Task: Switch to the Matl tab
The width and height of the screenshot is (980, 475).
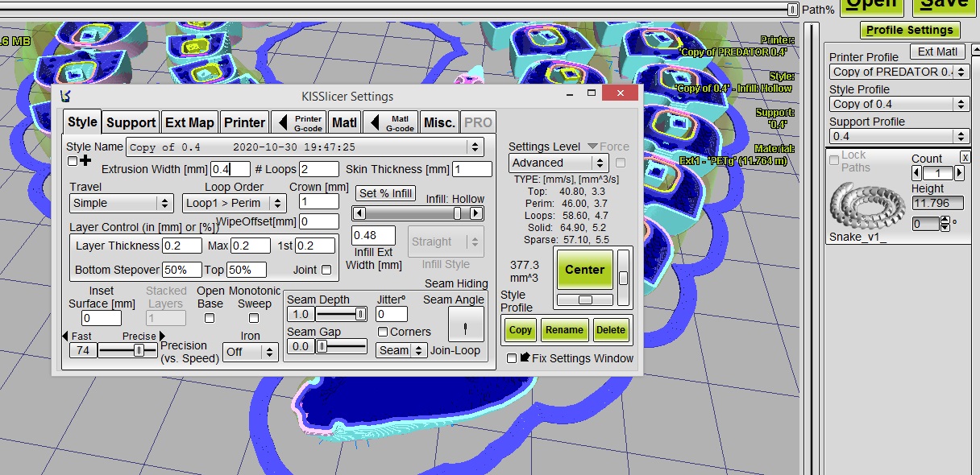Action: (345, 122)
